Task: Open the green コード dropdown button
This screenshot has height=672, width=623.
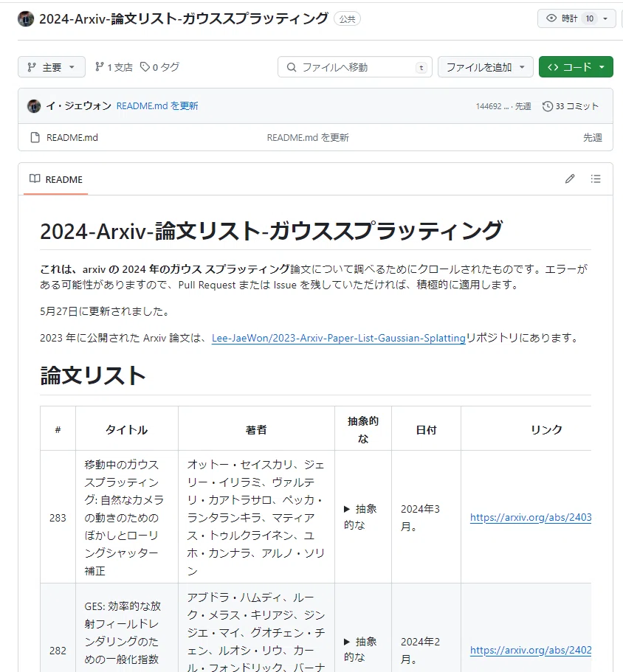Action: (576, 67)
